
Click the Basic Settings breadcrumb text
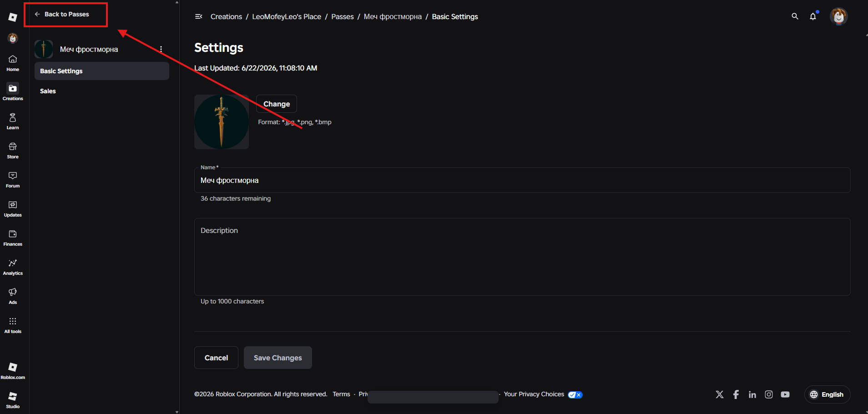click(x=455, y=16)
